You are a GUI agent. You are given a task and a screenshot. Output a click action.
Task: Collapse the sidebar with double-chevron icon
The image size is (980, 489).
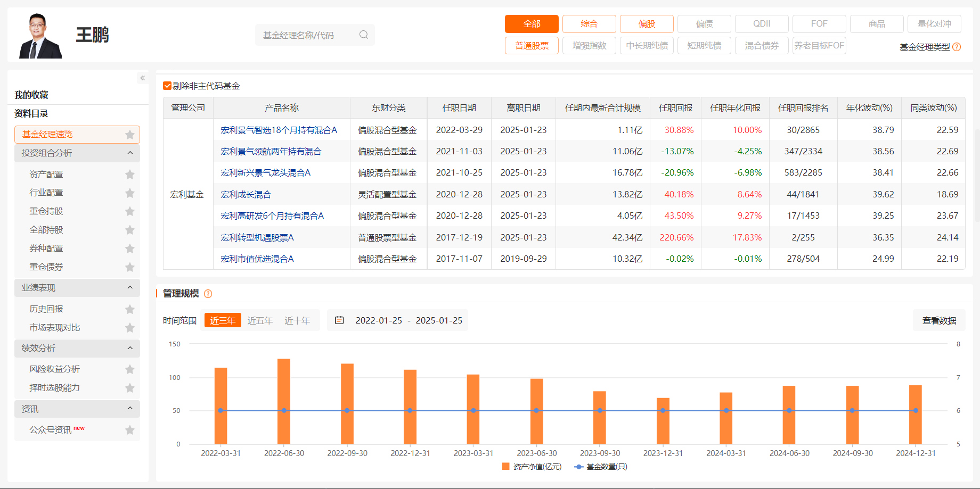click(x=142, y=78)
